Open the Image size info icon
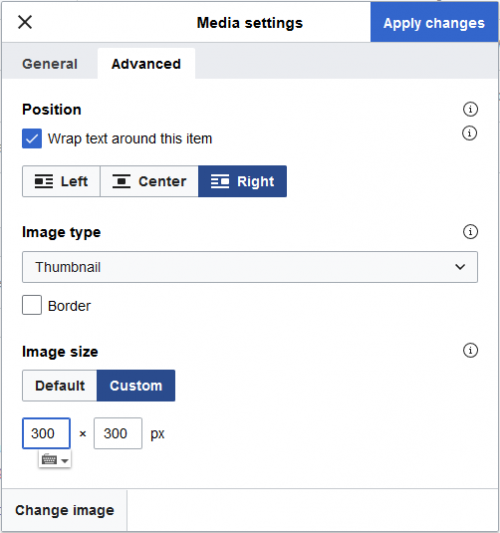 pos(470,350)
